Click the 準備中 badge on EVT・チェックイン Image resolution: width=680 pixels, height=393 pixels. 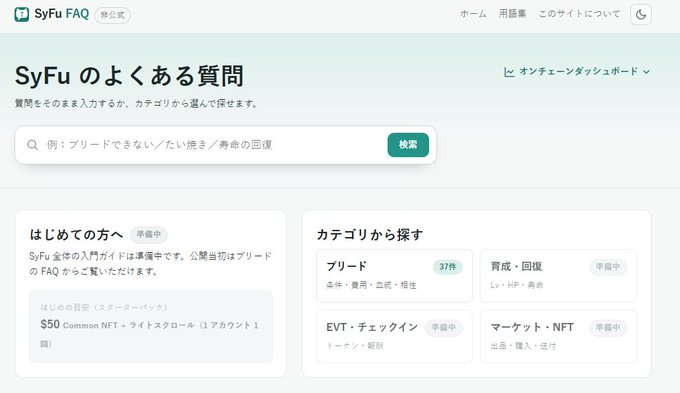pos(444,328)
